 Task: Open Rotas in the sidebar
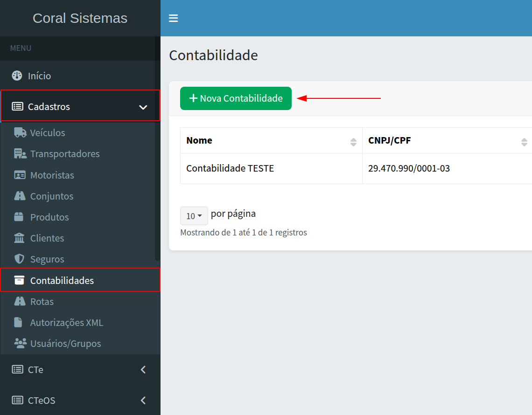tap(42, 302)
